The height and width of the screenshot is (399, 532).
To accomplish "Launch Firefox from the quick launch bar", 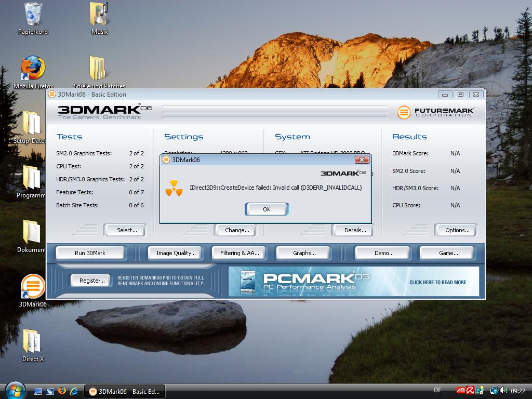I will [62, 391].
